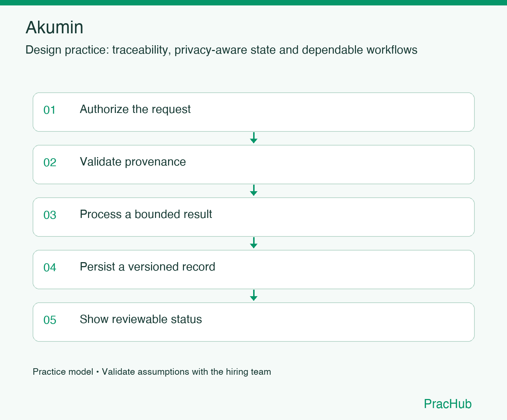Select 'Show reviewable status' text
Viewport: 507px width, 420px height.
click(x=141, y=319)
